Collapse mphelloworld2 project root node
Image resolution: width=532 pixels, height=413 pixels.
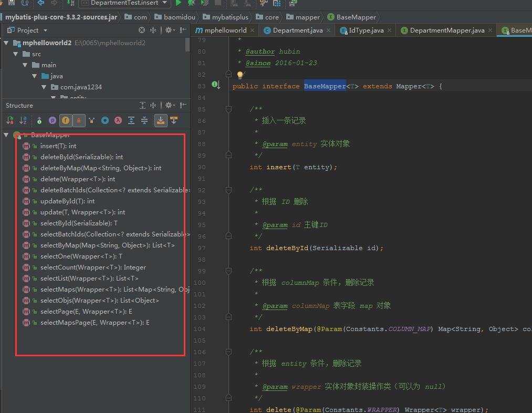pos(6,43)
